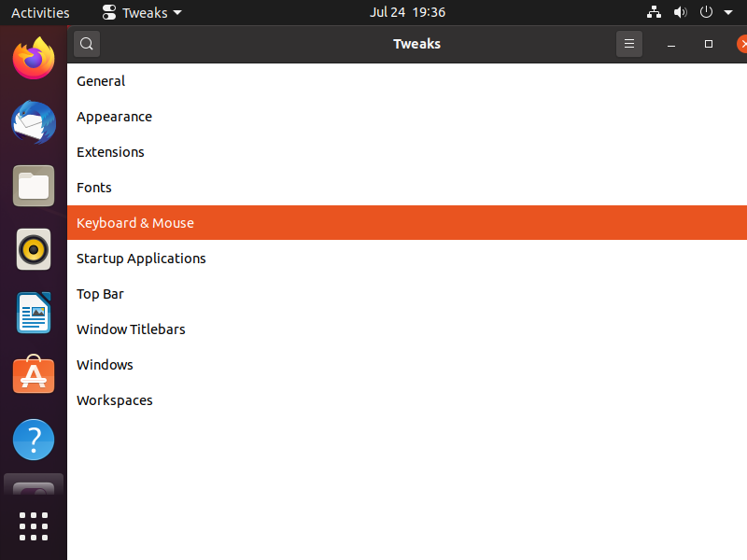Open the Activities overview

[x=40, y=12]
